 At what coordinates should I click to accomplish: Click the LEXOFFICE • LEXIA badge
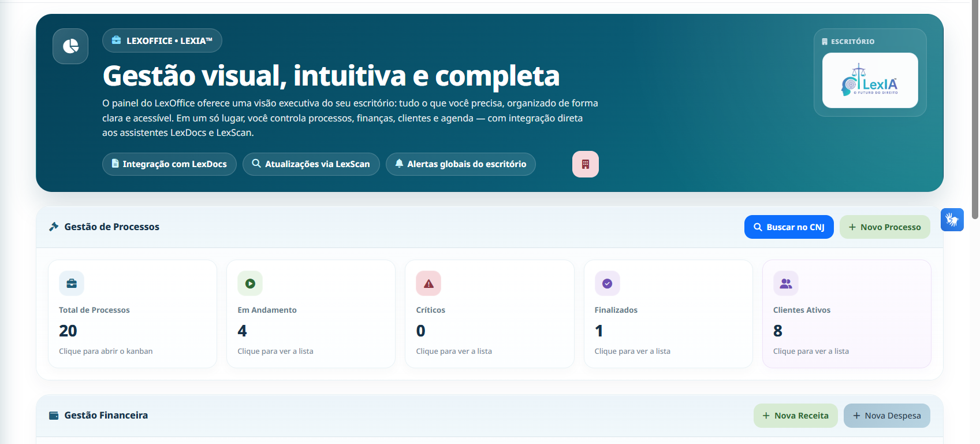pos(162,40)
